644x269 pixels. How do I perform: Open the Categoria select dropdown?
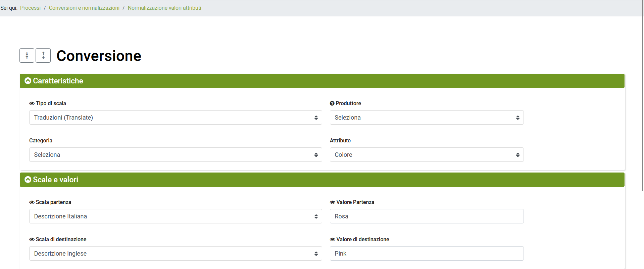[175, 155]
